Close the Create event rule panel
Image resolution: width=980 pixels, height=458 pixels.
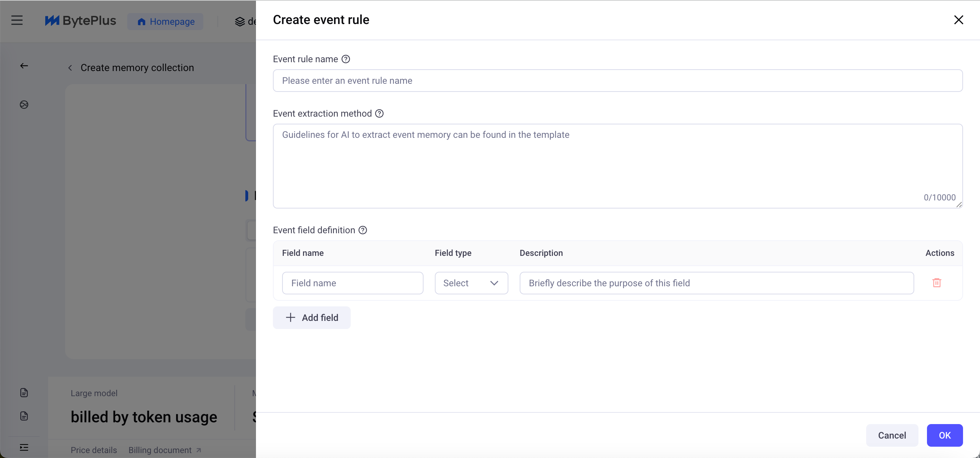coord(958,20)
